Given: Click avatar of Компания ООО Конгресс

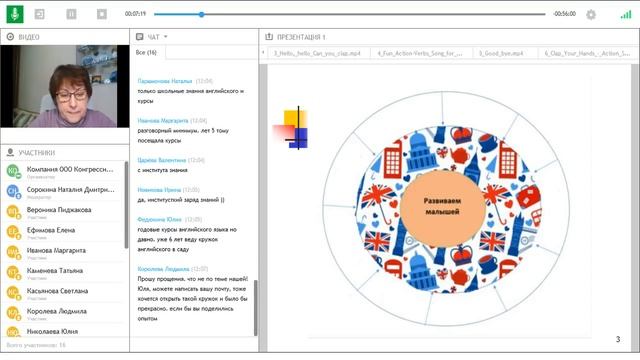Looking at the screenshot, I should point(13,171).
